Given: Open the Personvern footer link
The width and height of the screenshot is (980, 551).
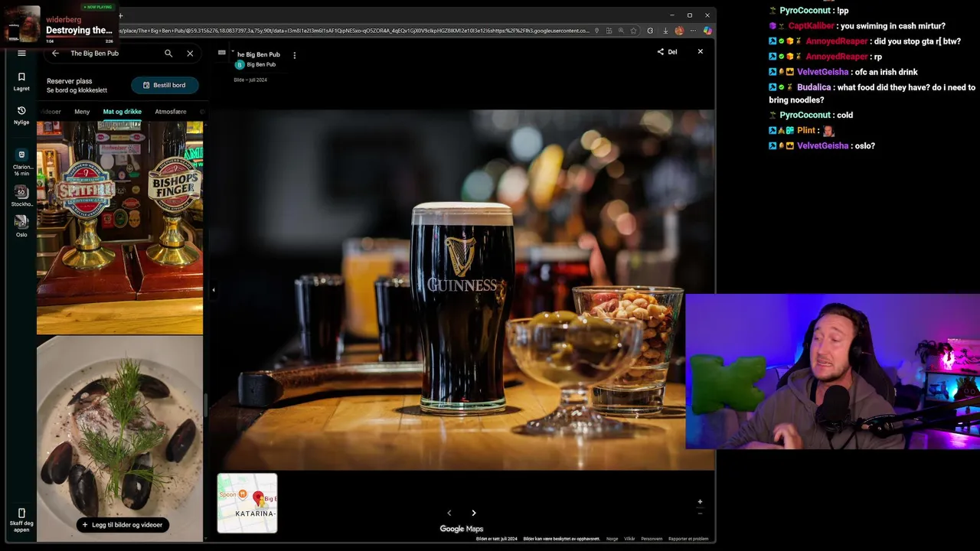Looking at the screenshot, I should click(652, 539).
